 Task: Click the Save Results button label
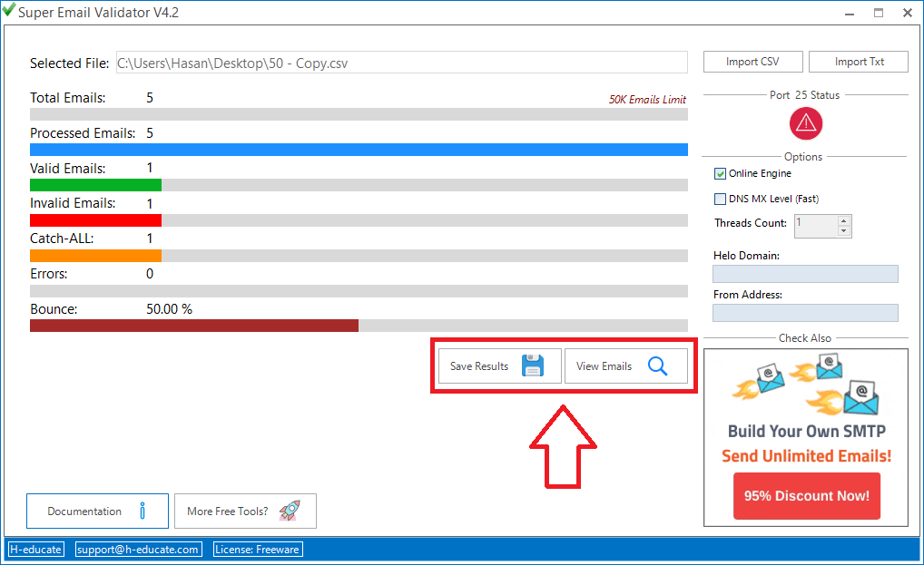479,366
